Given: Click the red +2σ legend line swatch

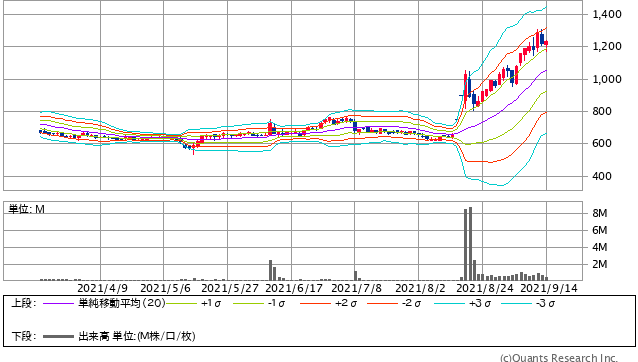Looking at the screenshot, I should 315,303.
